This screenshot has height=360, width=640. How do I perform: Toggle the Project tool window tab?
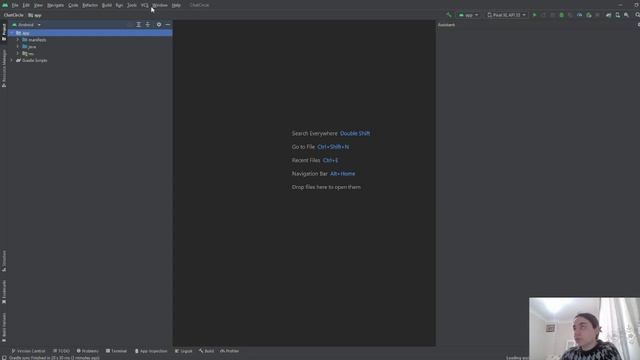pos(4,32)
